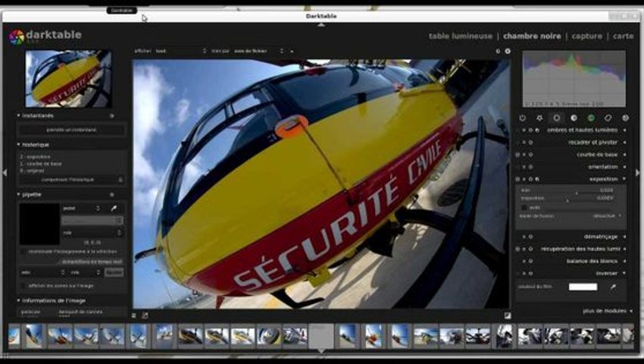Open the pipette point mode dropdown
Viewport: 644px width, 364px height.
pyautogui.click(x=81, y=209)
